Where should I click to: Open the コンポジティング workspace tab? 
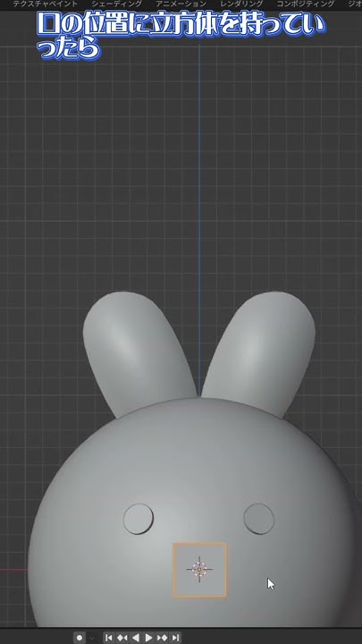[x=306, y=4]
